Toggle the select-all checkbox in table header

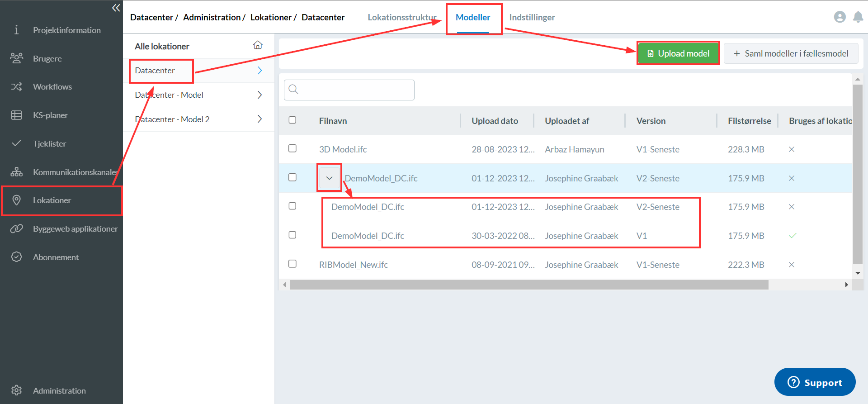292,120
